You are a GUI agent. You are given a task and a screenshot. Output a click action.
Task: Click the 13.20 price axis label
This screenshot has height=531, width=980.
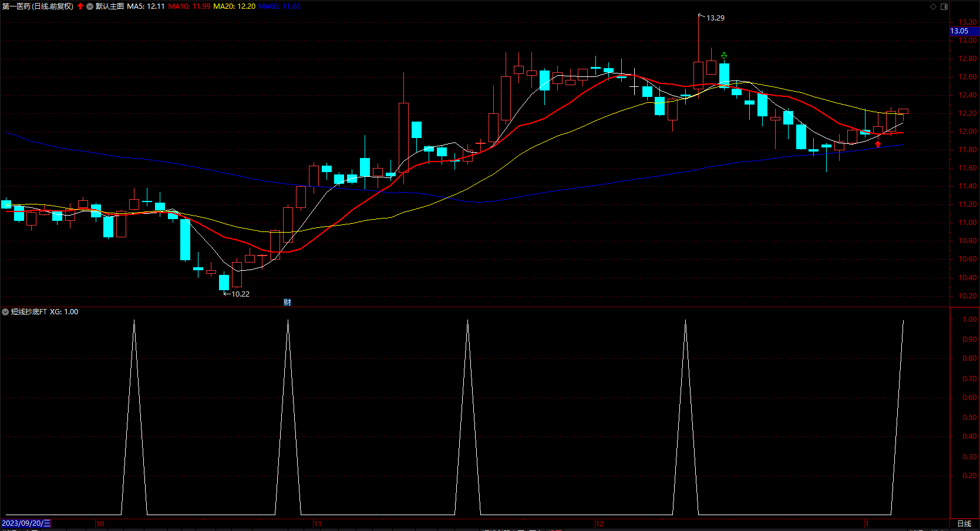pos(968,22)
